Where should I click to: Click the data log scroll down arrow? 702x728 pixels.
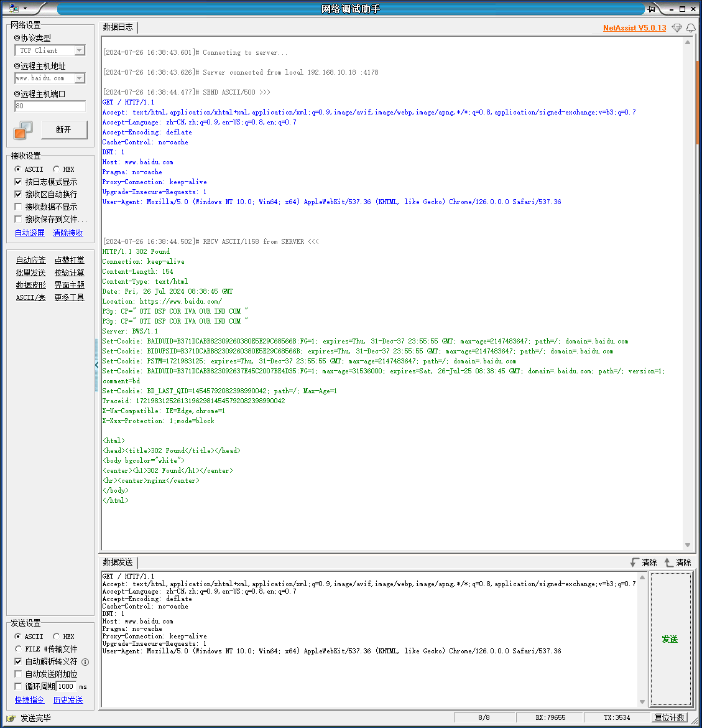[x=688, y=545]
